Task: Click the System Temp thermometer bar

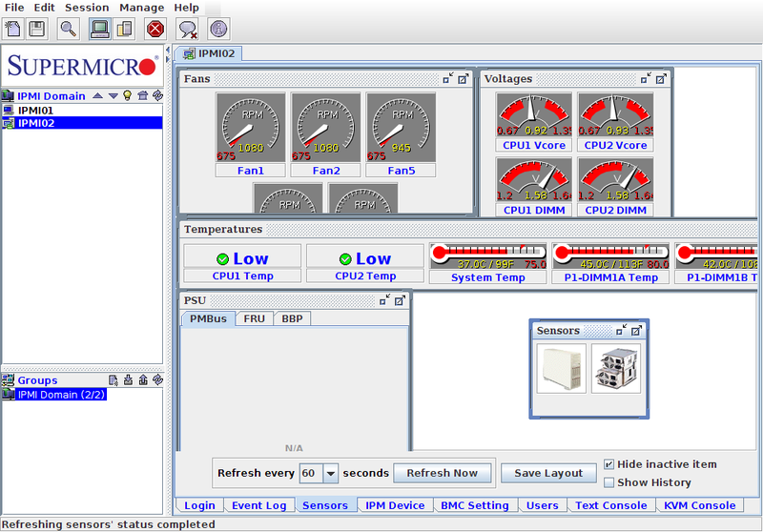Action: tap(488, 256)
